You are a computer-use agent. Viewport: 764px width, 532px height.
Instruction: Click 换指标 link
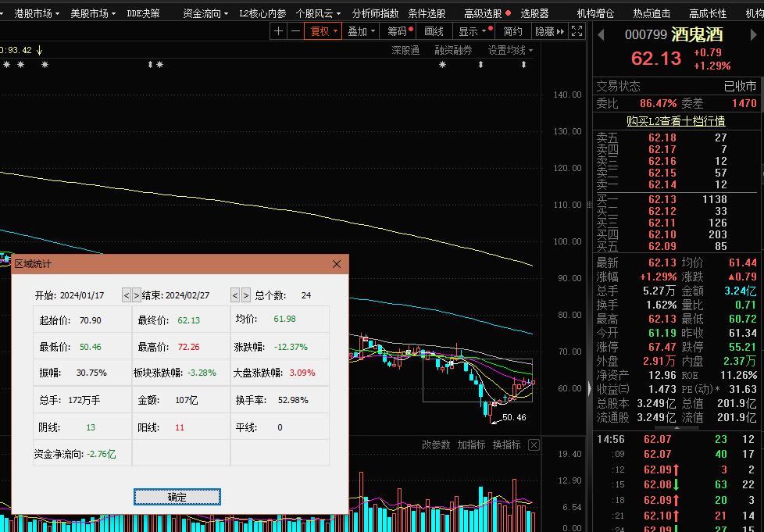[506, 445]
